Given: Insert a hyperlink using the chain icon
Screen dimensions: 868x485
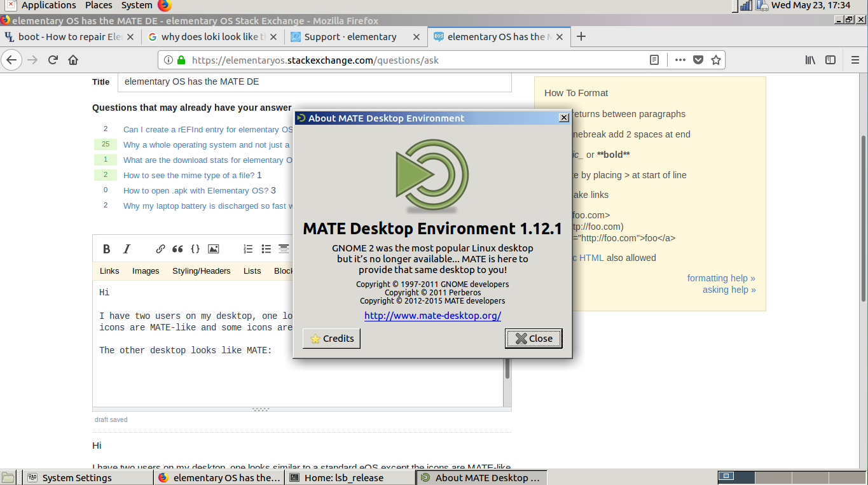Looking at the screenshot, I should [160, 249].
